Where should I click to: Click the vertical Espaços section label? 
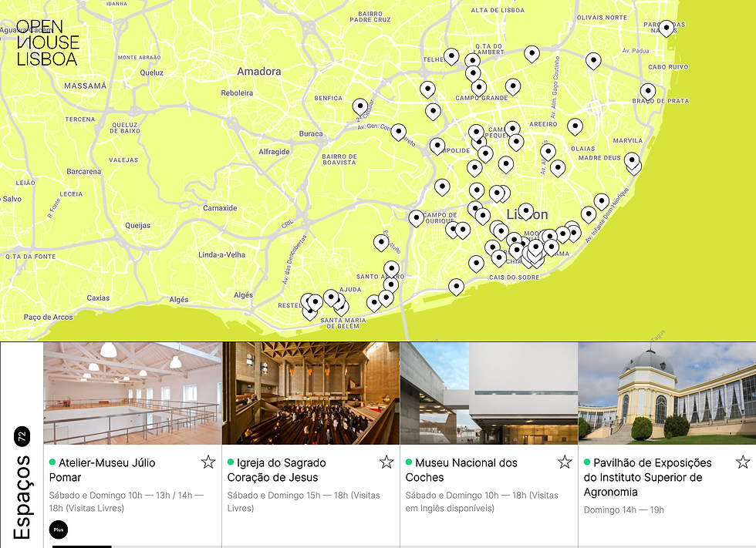pyautogui.click(x=22, y=497)
